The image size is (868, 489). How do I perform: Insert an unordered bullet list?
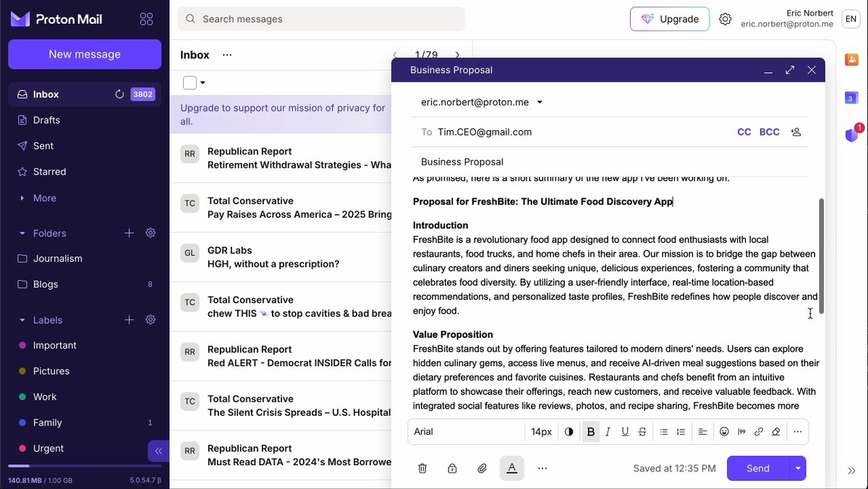tap(663, 432)
